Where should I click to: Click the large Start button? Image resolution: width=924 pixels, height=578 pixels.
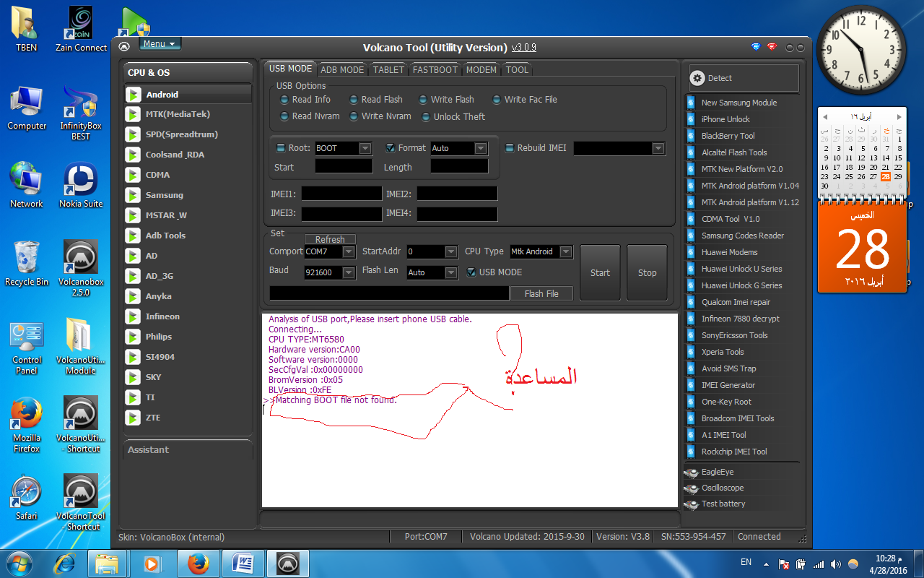pos(601,272)
